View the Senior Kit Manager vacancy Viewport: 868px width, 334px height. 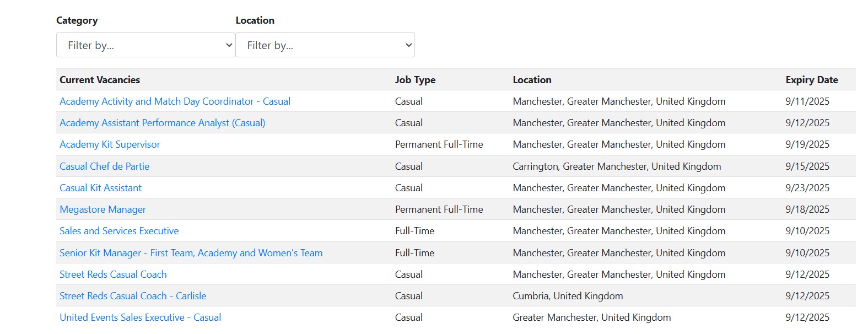click(191, 253)
